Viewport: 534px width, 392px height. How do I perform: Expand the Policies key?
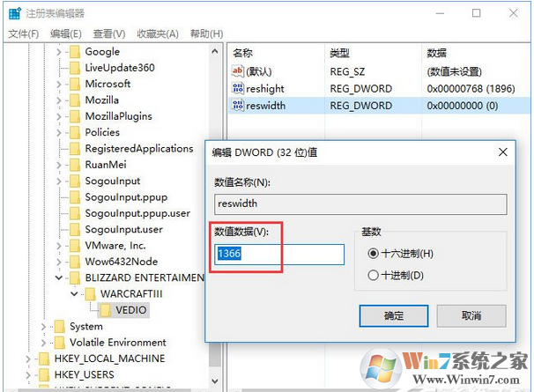58,132
